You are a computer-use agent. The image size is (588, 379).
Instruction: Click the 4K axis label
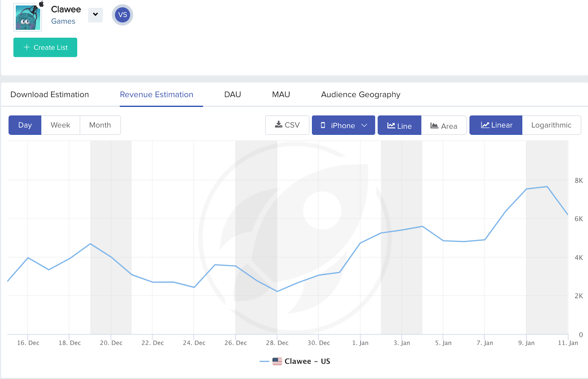[579, 258]
